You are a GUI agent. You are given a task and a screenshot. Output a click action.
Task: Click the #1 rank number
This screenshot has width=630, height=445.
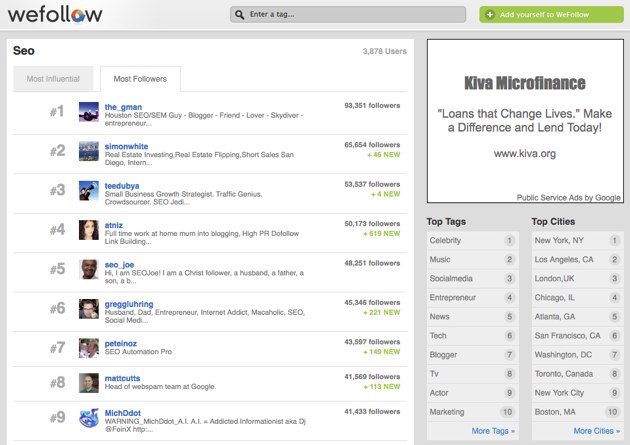coord(57,111)
